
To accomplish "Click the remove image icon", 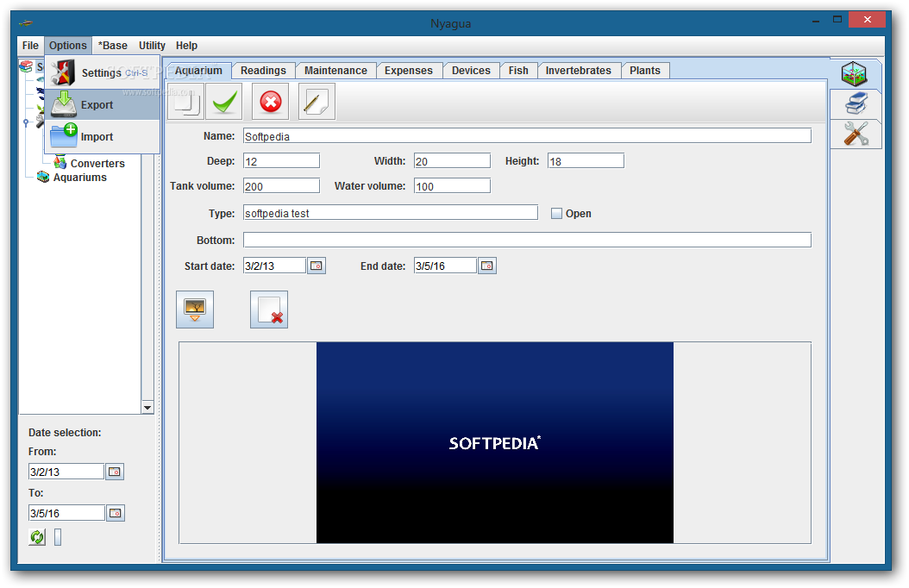I will click(269, 310).
